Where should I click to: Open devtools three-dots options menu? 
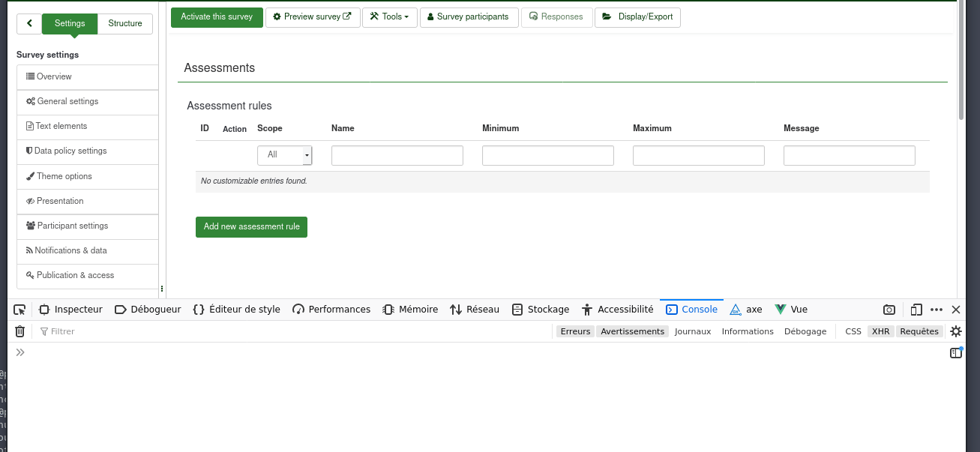pos(937,310)
